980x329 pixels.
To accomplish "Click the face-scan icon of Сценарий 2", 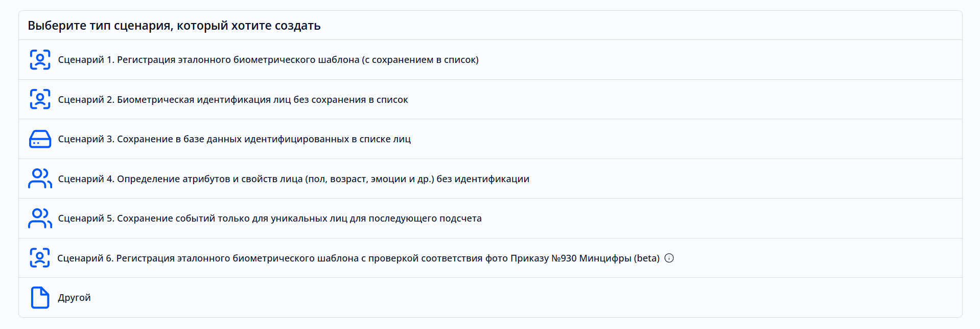I will (40, 99).
